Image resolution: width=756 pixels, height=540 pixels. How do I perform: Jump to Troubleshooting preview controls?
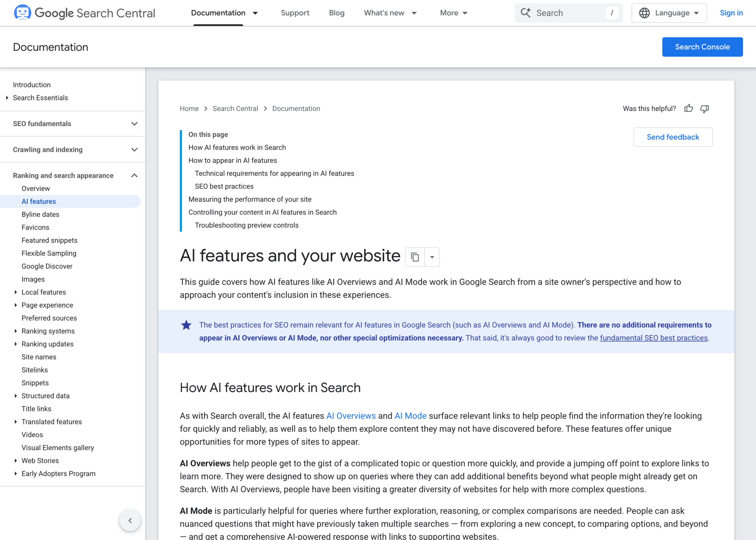[x=247, y=225]
